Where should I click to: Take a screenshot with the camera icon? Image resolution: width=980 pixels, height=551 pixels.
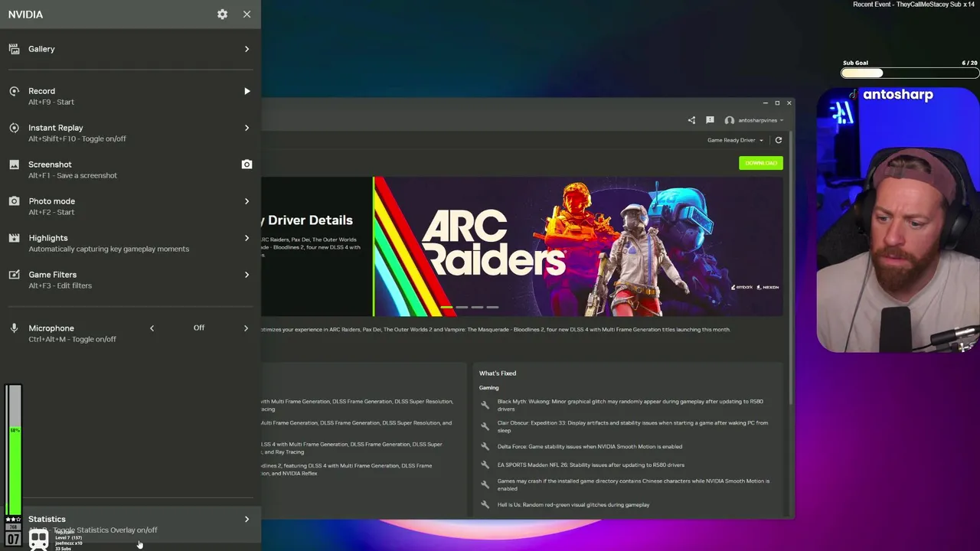(x=247, y=165)
